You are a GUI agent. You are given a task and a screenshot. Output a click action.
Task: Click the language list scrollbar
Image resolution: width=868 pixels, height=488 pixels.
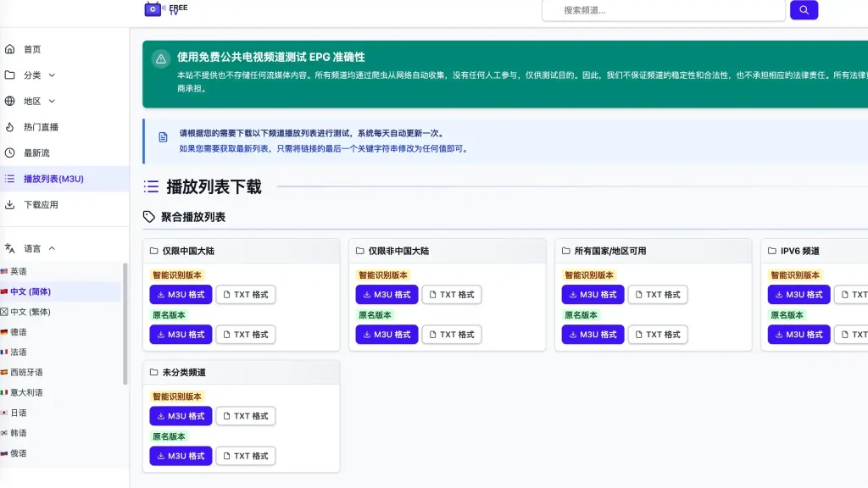point(125,324)
